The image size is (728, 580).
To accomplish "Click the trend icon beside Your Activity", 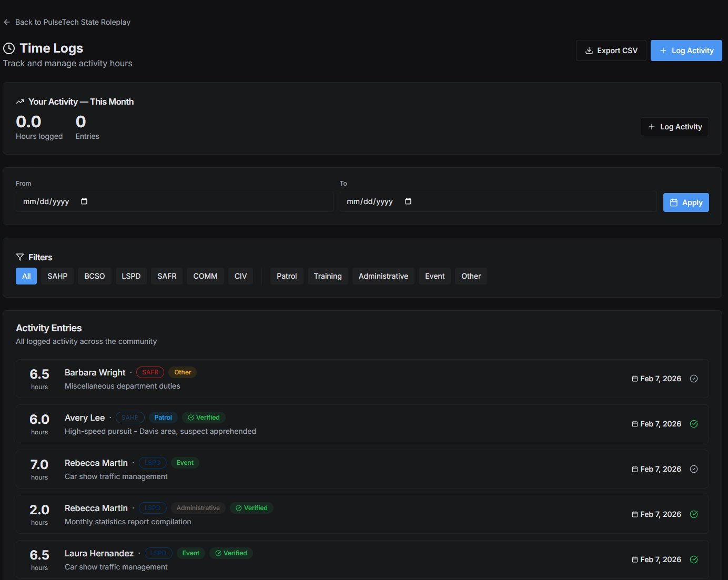I will [x=20, y=101].
